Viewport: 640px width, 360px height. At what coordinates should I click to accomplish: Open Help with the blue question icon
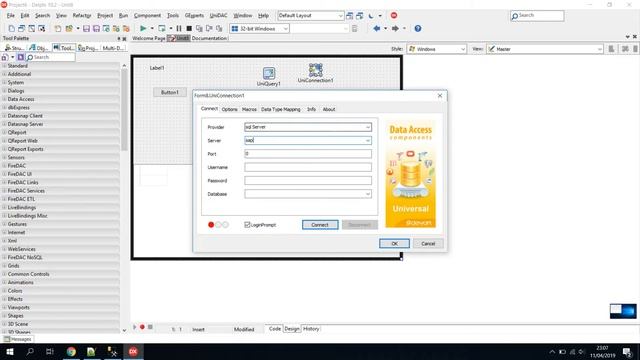[418, 29]
